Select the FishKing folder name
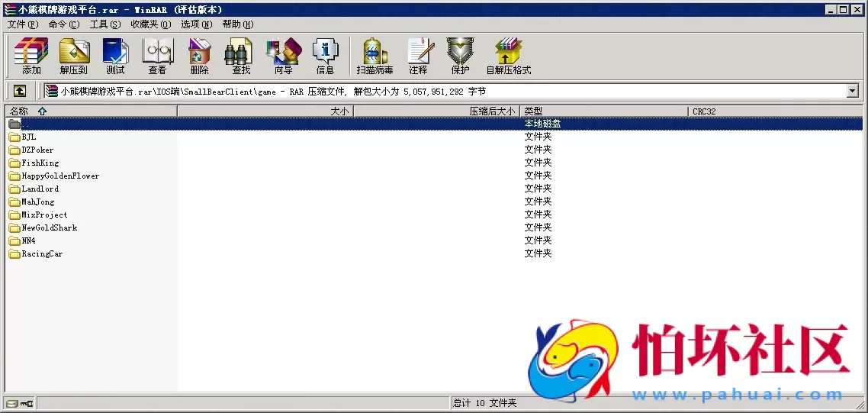The width and height of the screenshot is (868, 413). point(40,163)
